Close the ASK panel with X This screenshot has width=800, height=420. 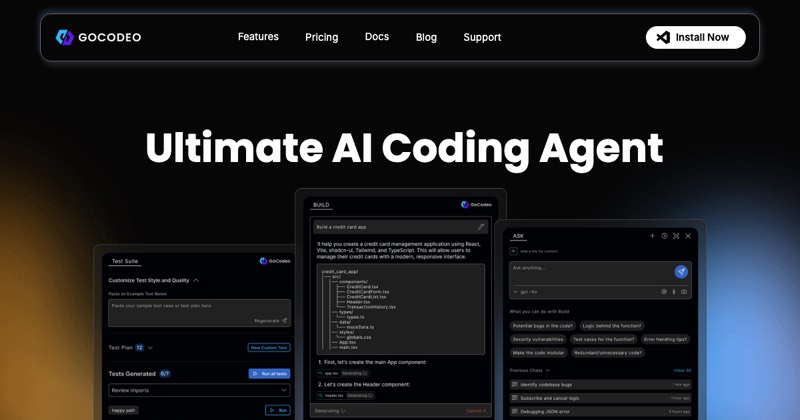click(688, 236)
